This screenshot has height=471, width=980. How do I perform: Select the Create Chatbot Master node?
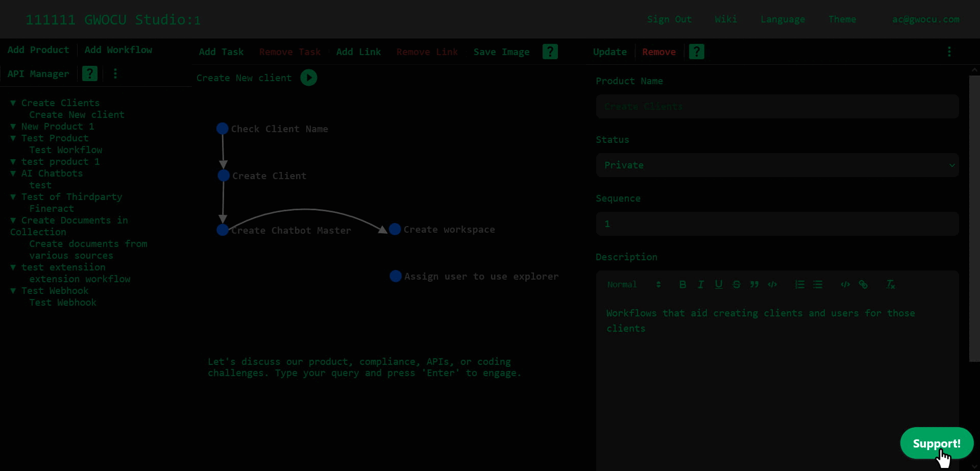tap(223, 230)
